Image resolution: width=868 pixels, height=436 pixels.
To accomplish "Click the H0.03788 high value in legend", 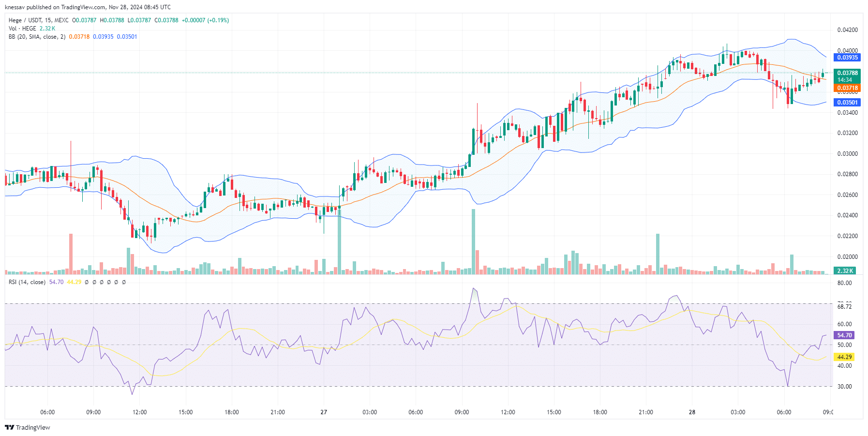I will (x=112, y=20).
